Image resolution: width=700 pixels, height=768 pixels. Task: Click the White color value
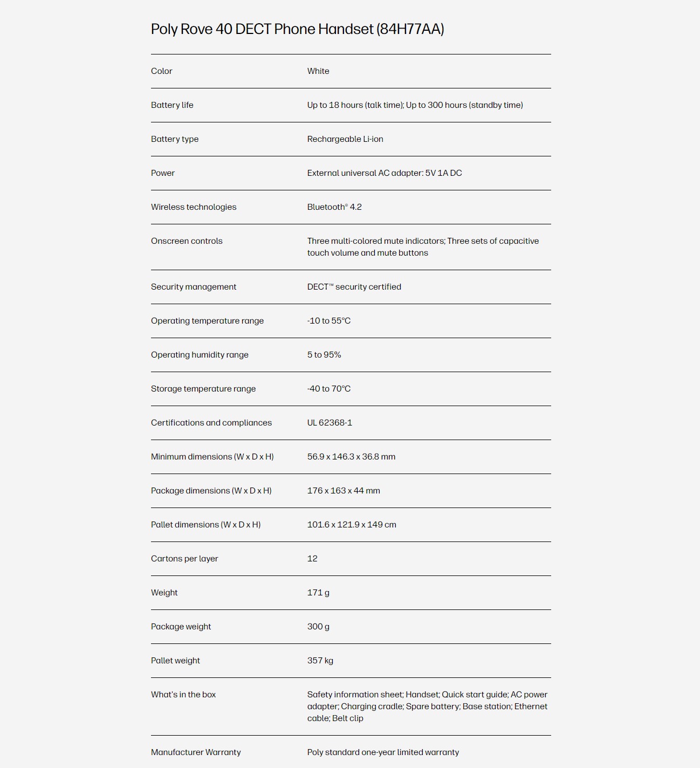[318, 71]
